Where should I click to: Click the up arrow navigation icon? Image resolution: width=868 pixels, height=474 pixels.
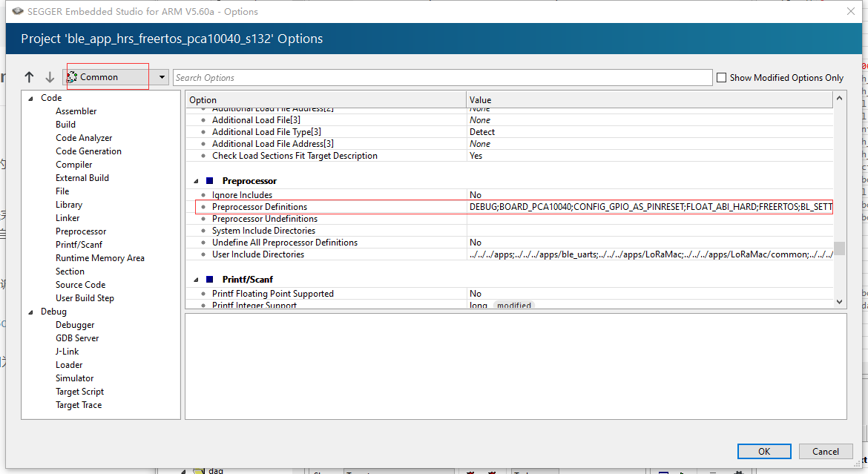pos(29,76)
